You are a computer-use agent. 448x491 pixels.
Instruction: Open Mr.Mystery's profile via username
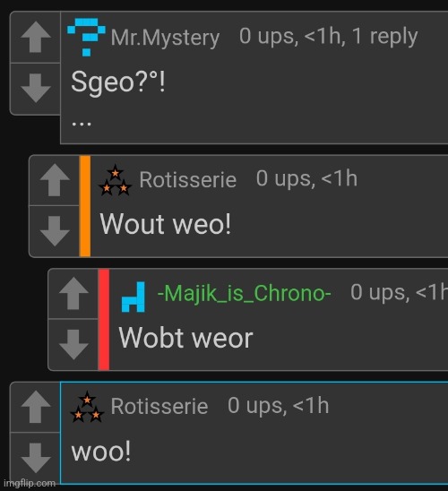click(165, 38)
